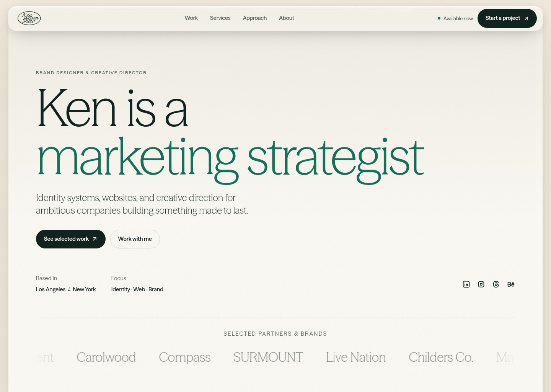551x392 pixels.
Task: Open the Threads profile icon
Action: (496, 284)
